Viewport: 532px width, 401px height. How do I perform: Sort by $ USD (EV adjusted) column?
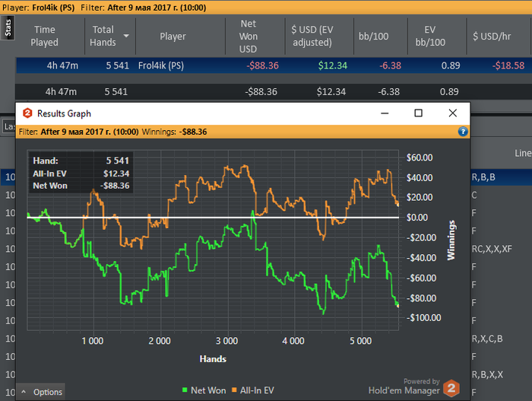point(312,36)
